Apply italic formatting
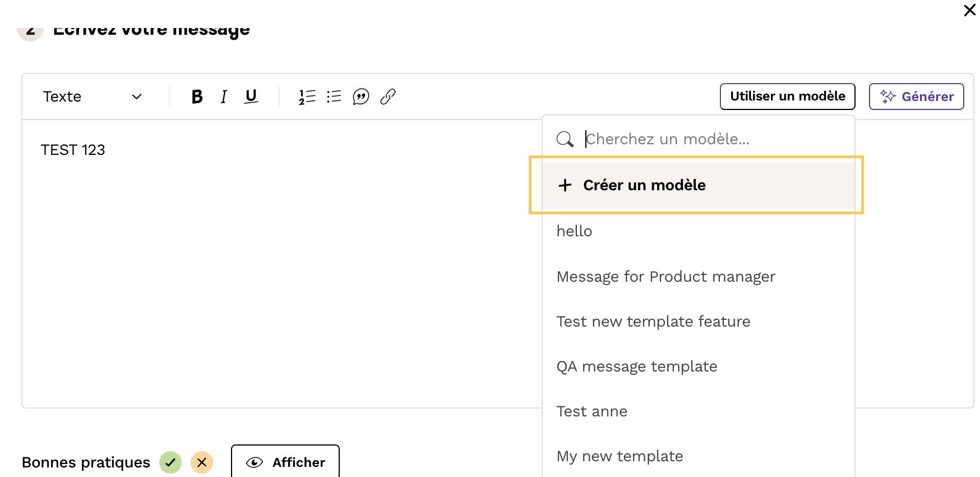 tap(224, 97)
